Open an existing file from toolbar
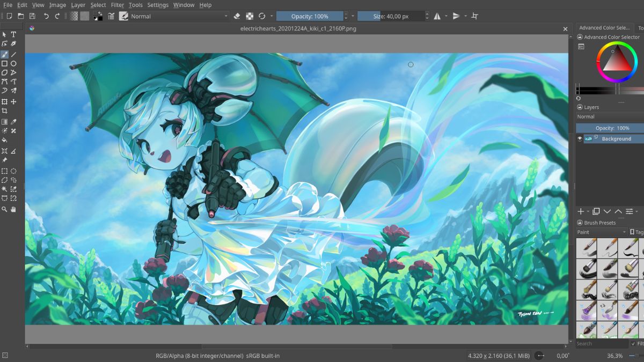Image resolution: width=644 pixels, height=362 pixels. (21, 16)
